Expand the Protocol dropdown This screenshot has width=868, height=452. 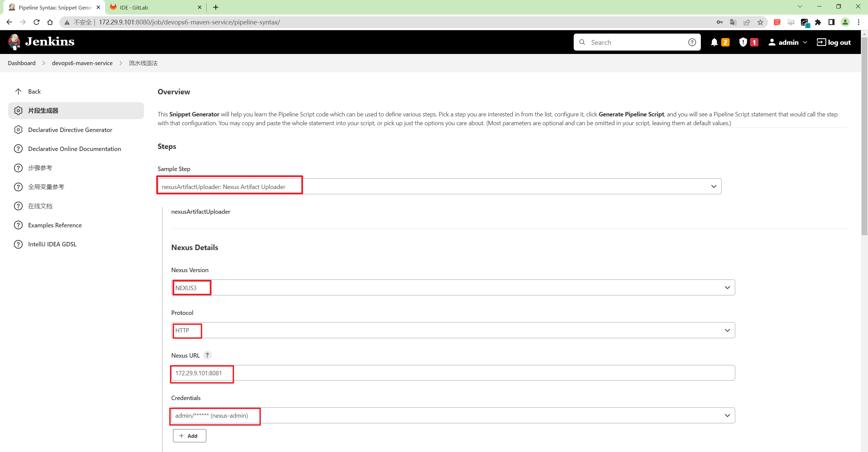(453, 330)
